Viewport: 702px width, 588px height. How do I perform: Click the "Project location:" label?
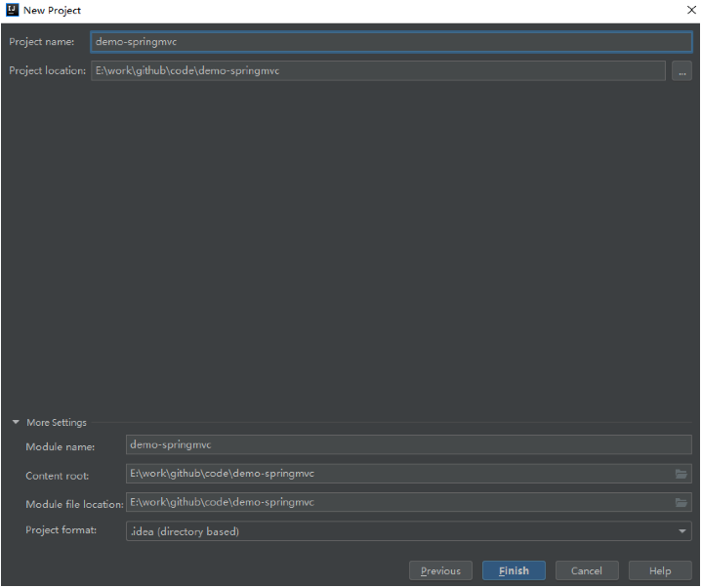[48, 71]
